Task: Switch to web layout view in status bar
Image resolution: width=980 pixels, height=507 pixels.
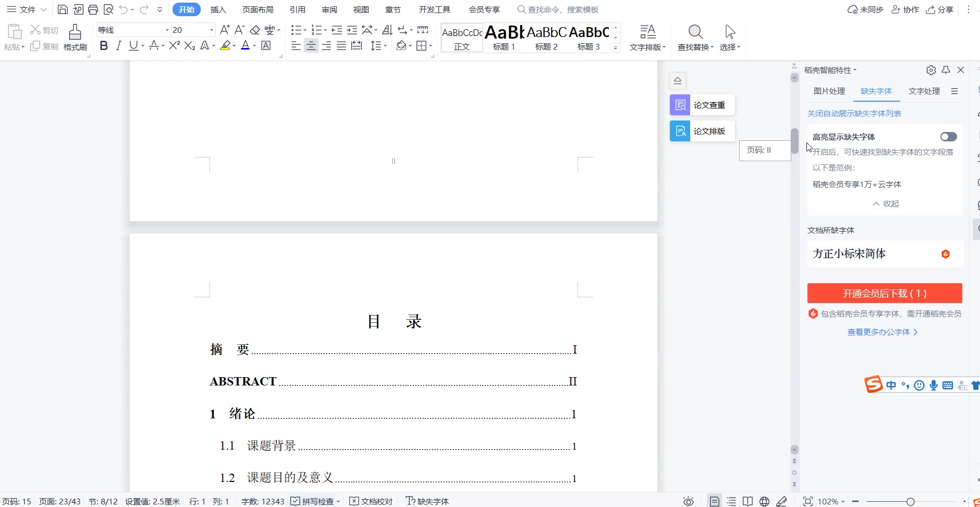Action: click(x=764, y=501)
